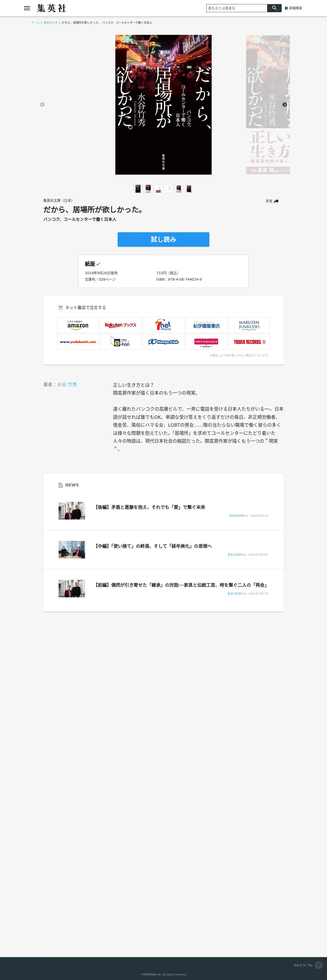Show next cover image arrow
327x980 pixels.
click(285, 105)
